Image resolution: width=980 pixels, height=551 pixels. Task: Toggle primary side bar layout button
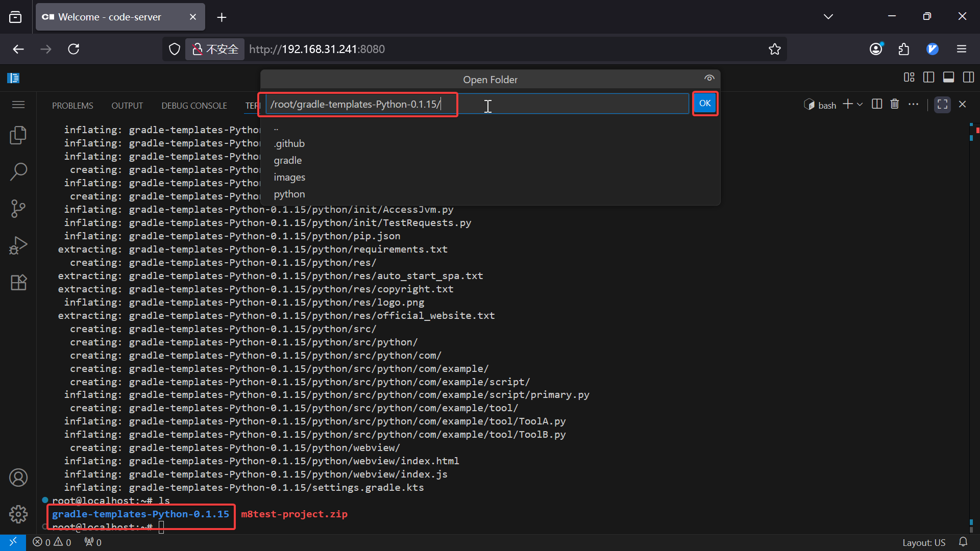[x=928, y=78]
